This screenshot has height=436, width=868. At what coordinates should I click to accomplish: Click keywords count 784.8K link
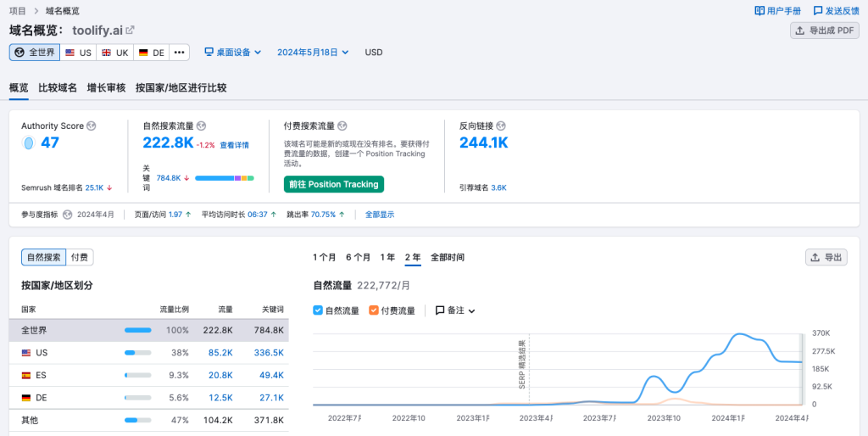pos(169,178)
